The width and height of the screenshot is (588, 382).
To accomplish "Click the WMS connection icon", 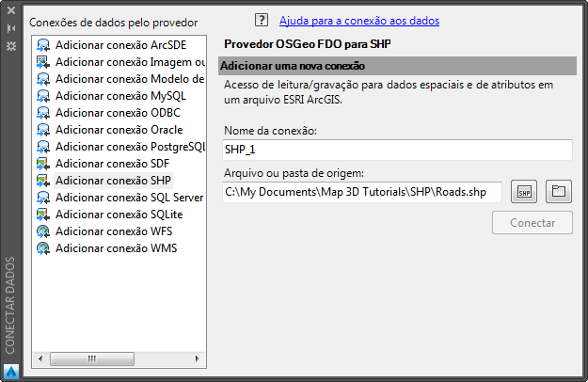I will tap(43, 248).
